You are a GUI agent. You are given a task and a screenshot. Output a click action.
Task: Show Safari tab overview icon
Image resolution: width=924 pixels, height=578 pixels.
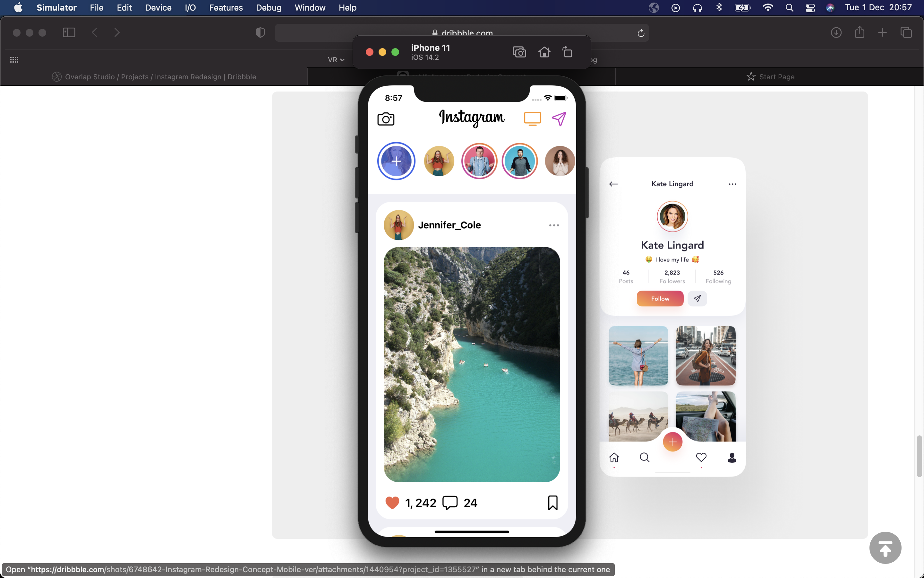pos(906,32)
